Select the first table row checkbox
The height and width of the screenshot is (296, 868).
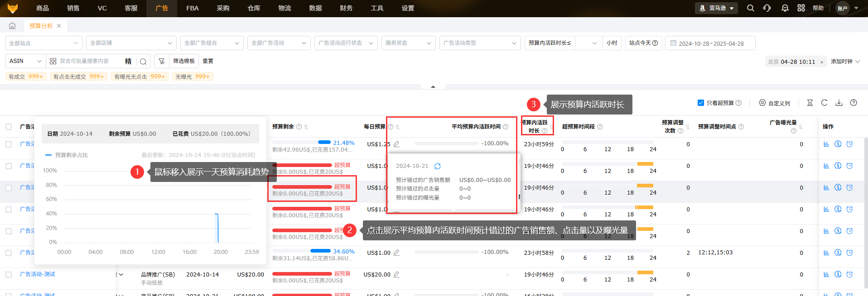9,144
